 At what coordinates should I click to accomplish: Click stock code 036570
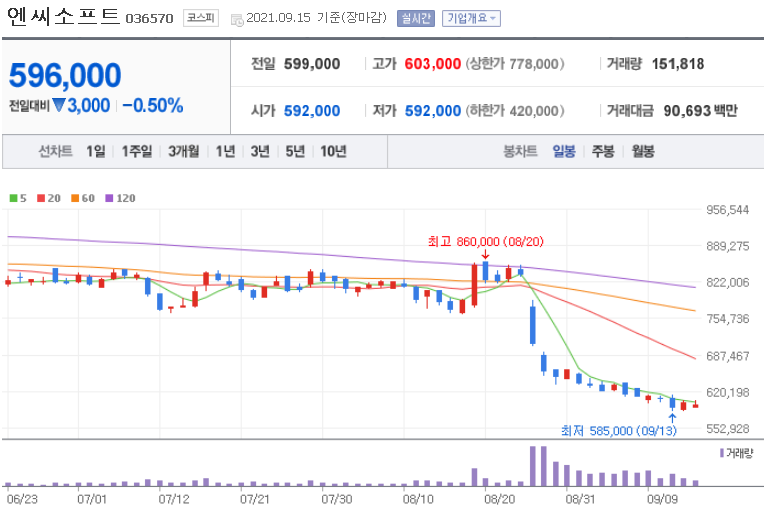point(150,19)
